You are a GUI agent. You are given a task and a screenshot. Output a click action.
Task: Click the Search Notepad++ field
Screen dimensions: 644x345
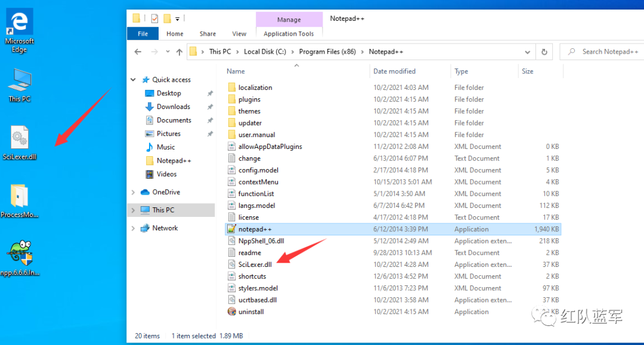tap(602, 52)
